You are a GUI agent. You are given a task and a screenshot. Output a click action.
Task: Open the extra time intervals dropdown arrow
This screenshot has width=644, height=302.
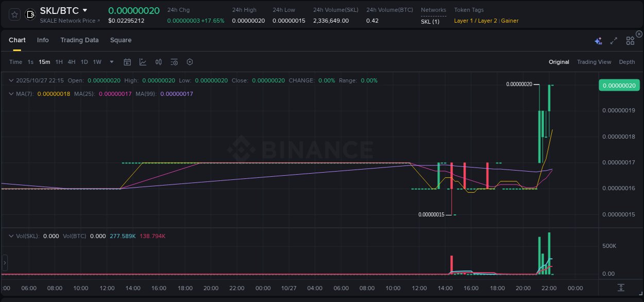pyautogui.click(x=111, y=62)
